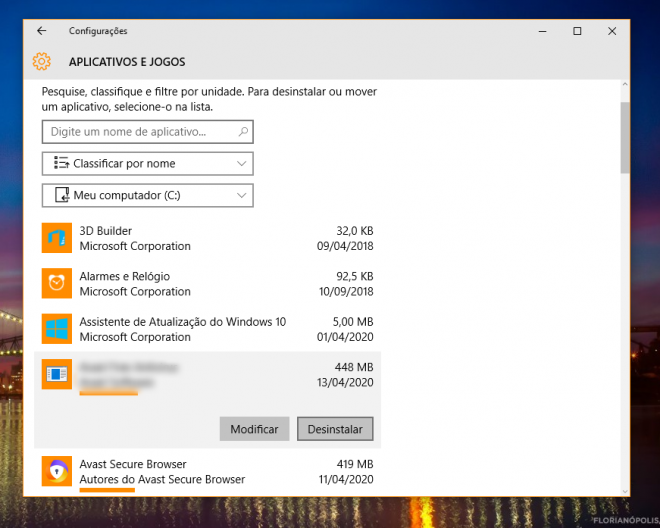The height and width of the screenshot is (528, 660).
Task: Go back using the arrow in Configurações
Action: click(41, 31)
